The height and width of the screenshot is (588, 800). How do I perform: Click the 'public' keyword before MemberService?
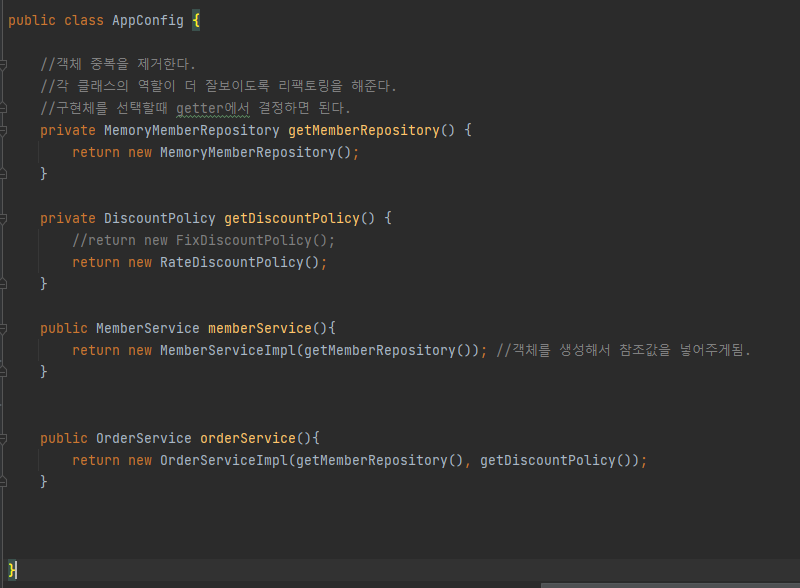pos(64,328)
